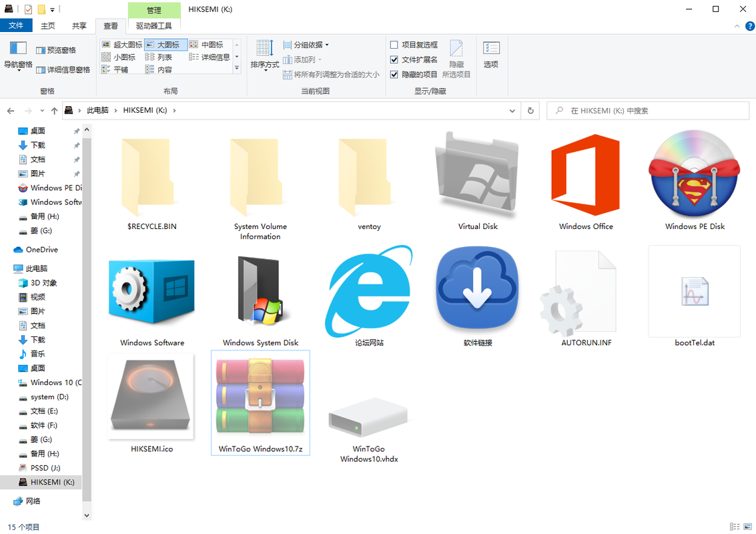Switch to large thumbnails view in status bar
Image resolution: width=756 pixels, height=534 pixels.
pos(747,527)
